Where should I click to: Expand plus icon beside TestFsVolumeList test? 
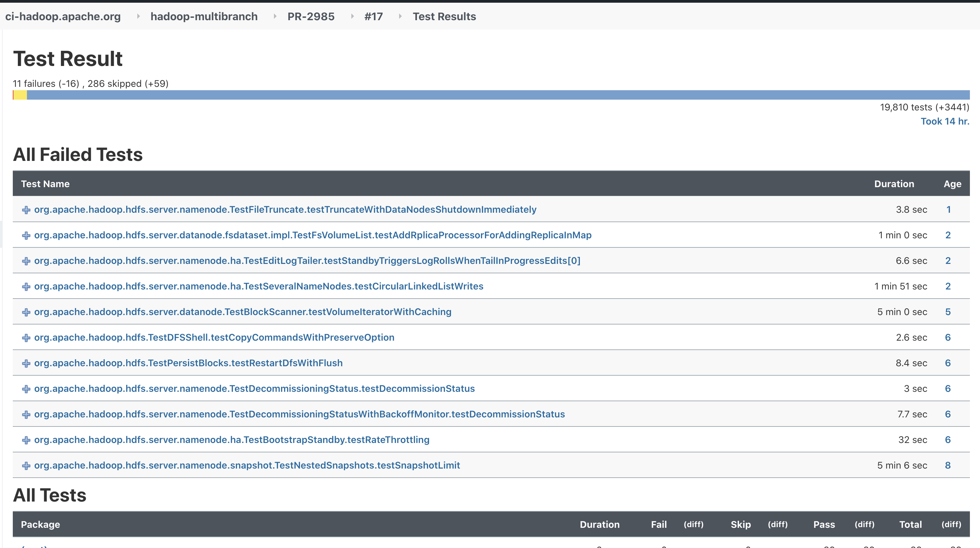click(x=26, y=236)
